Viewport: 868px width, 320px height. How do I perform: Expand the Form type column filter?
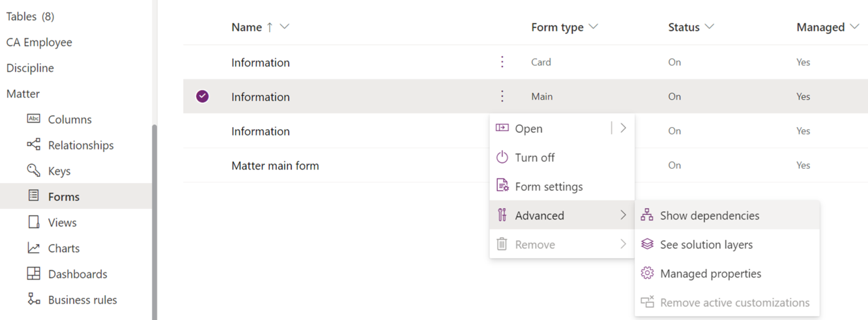pyautogui.click(x=593, y=27)
